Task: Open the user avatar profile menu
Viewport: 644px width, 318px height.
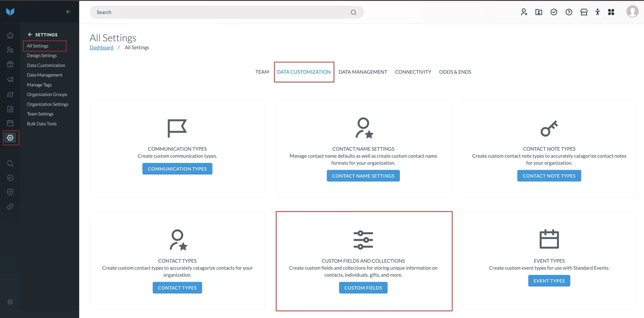Action: click(632, 12)
